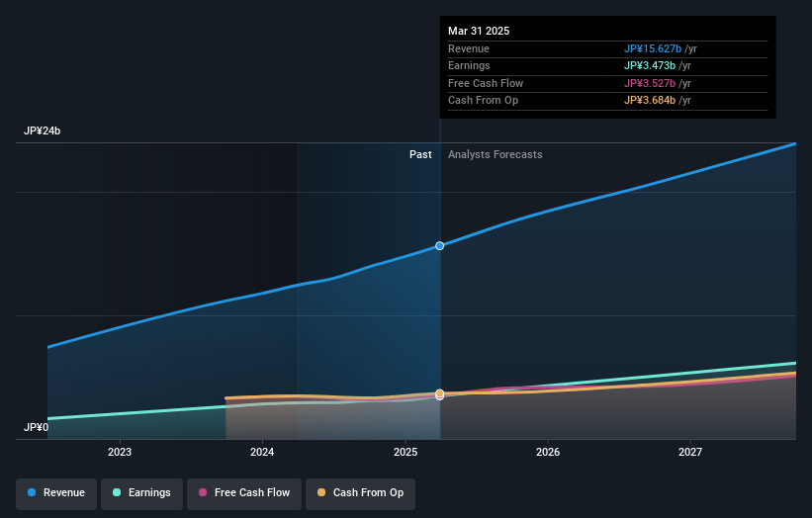Toggle Cash From Op series visibility
Viewport: 812px width, 518px height.
click(360, 493)
